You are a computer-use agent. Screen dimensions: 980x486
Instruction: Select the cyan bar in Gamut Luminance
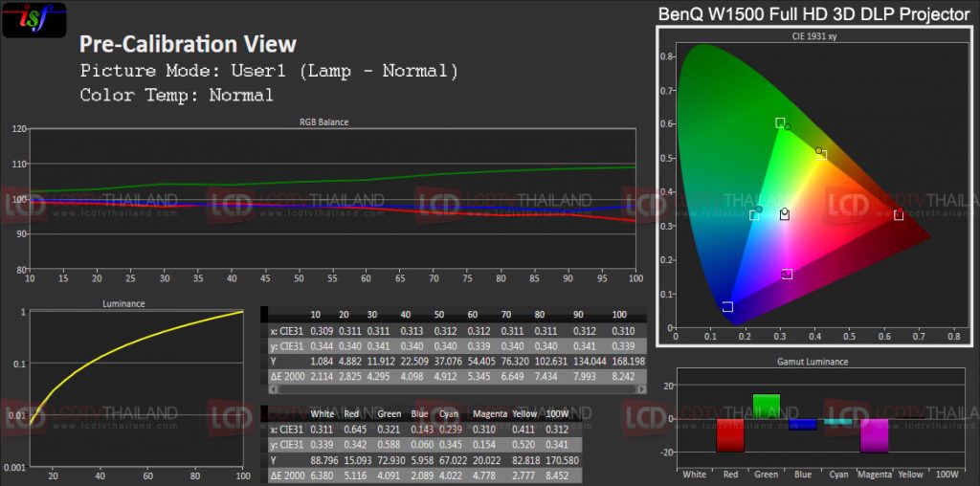pos(838,422)
